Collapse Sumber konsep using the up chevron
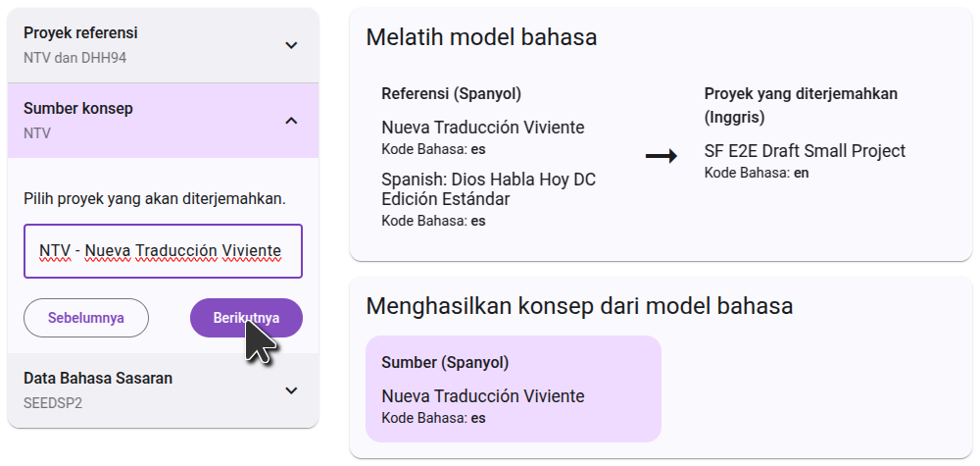Image resolution: width=980 pixels, height=466 pixels. pyautogui.click(x=290, y=121)
